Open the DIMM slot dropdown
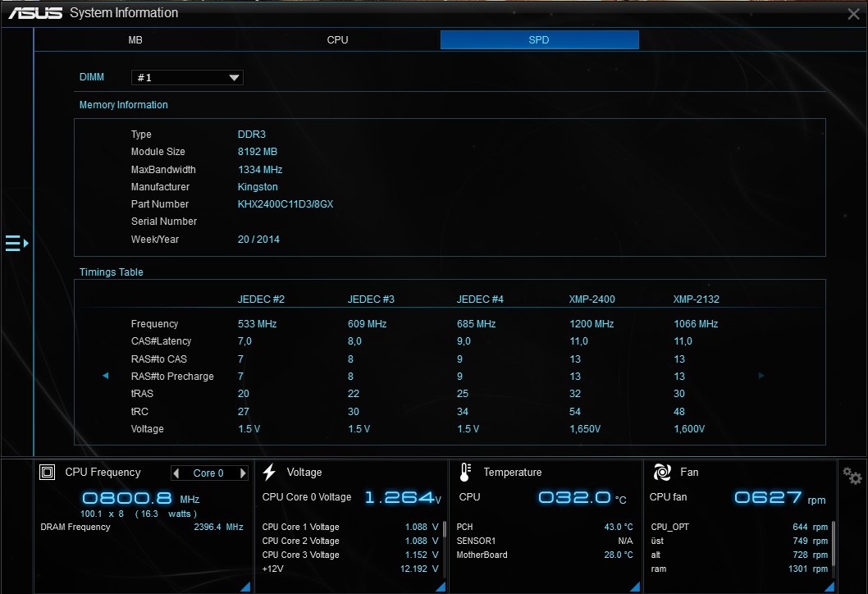Screen dimensions: 868x594 [x=187, y=78]
